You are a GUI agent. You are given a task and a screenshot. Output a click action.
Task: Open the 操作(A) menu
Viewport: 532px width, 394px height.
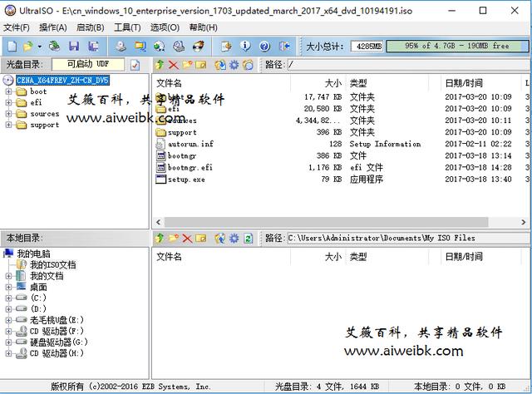coord(53,27)
